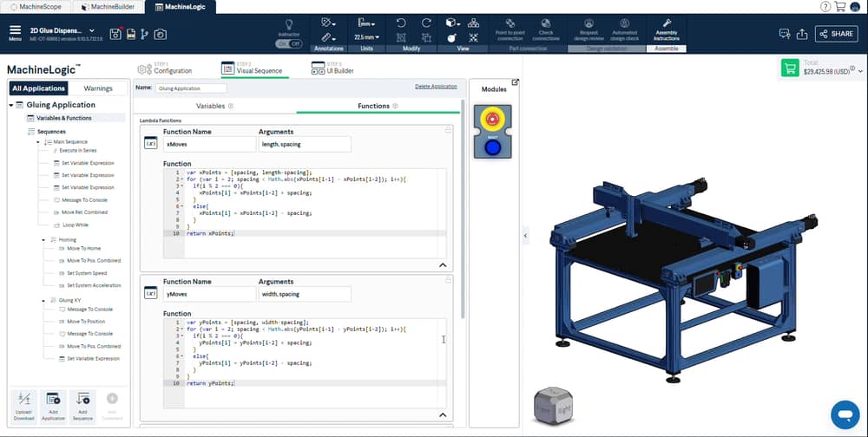The width and height of the screenshot is (868, 437).
Task: Collapse the yMoves function card
Action: 443,414
